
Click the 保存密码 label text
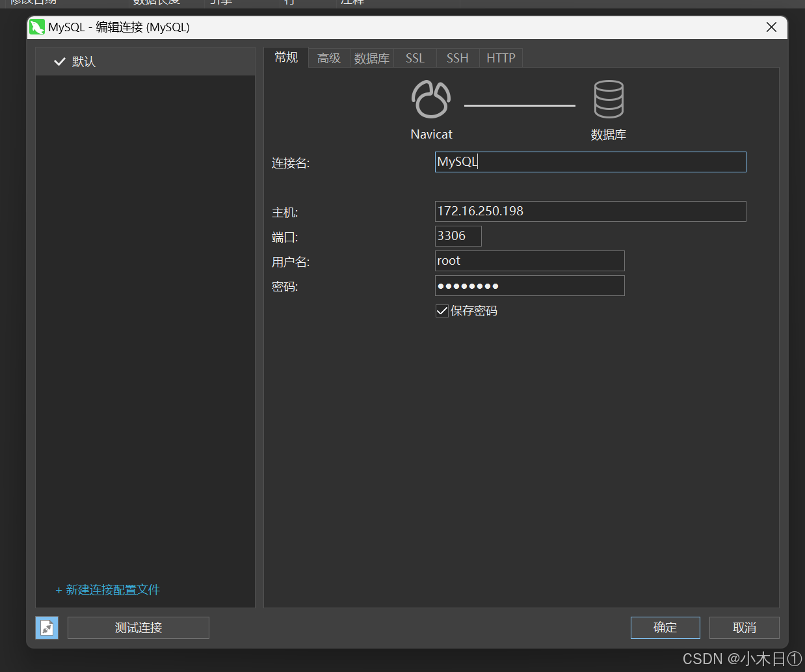tap(474, 311)
